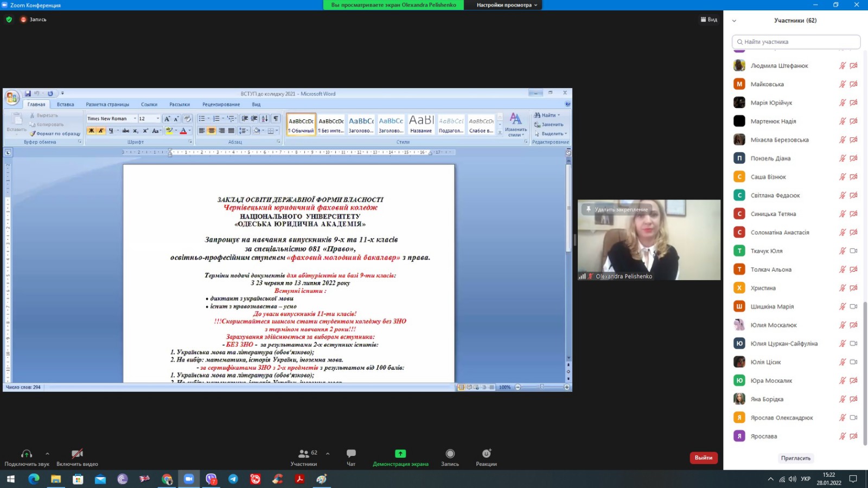Open the Zoom Chat panel

coord(351,457)
